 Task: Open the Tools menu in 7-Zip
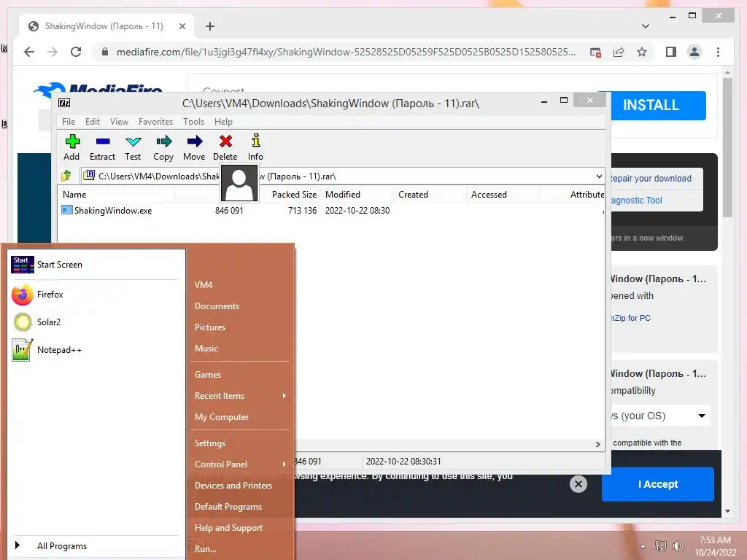click(x=193, y=122)
